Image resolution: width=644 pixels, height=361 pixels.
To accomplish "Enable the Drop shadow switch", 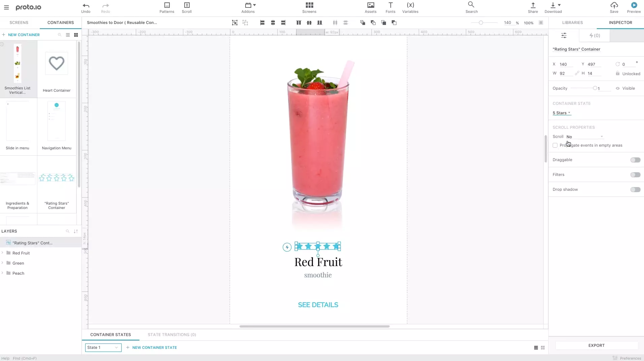I will (x=635, y=189).
